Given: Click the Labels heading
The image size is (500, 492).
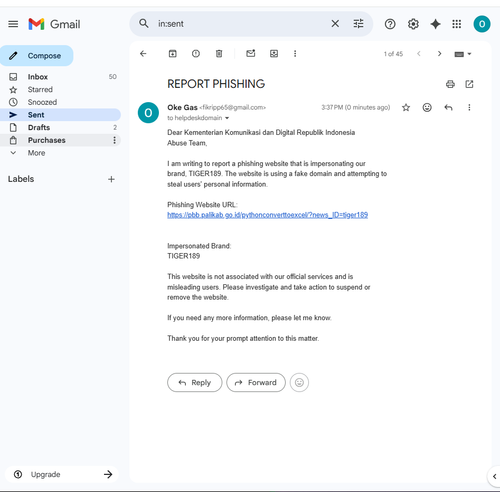Looking at the screenshot, I should (21, 179).
